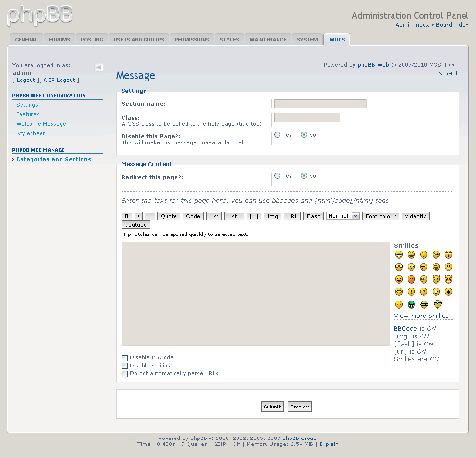Viewport: 476px width, 458px height.
Task: Apply underline with the u button
Action: (150, 216)
